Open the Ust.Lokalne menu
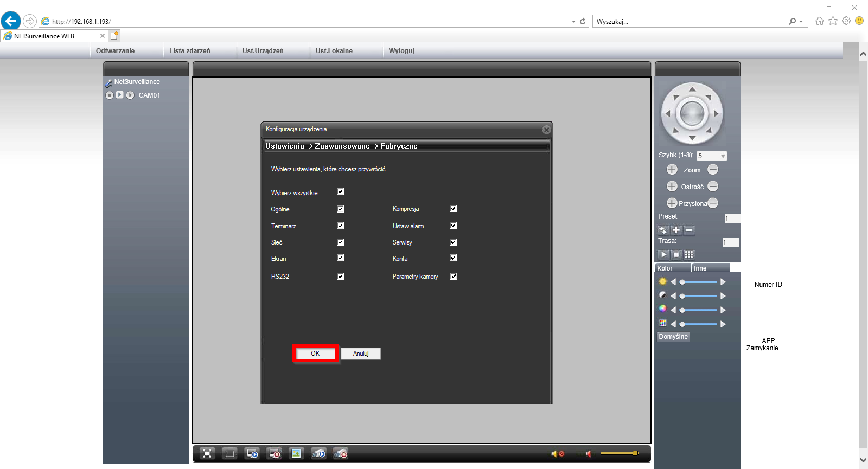868x469 pixels. [334, 51]
